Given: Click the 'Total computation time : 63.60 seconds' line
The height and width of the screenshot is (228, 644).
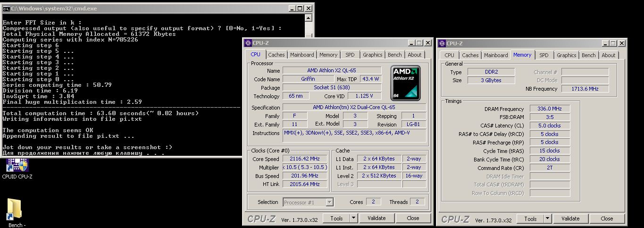Looking at the screenshot, I should 100,113.
